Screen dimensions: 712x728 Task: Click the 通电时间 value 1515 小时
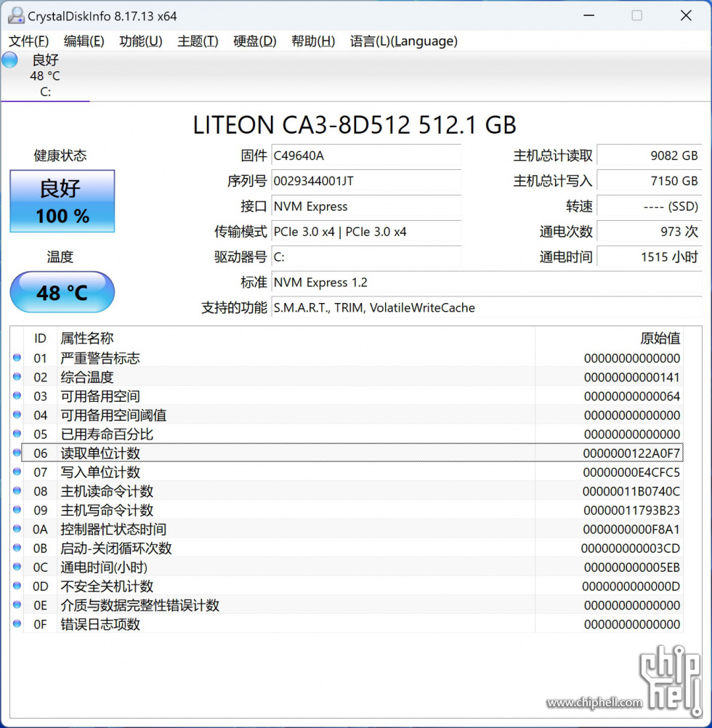pyautogui.click(x=650, y=256)
